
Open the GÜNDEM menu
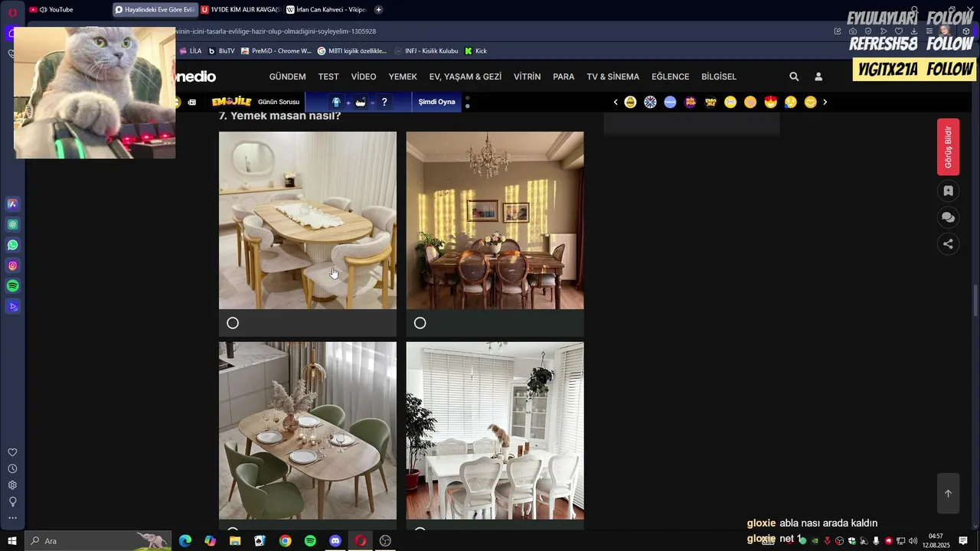pos(287,77)
